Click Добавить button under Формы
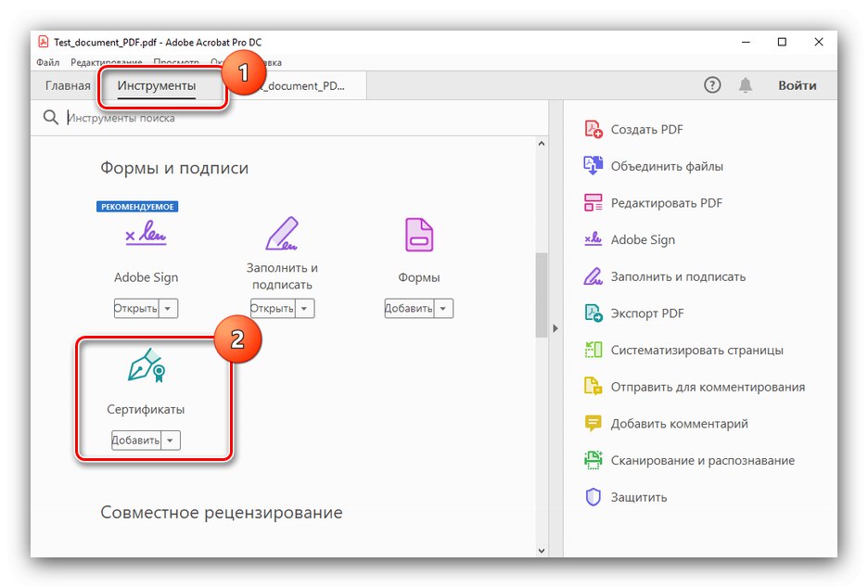Screen dimensions: 868x588 [410, 309]
